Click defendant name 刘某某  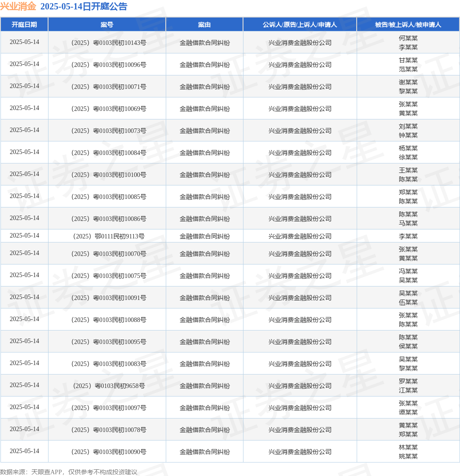coord(408,126)
